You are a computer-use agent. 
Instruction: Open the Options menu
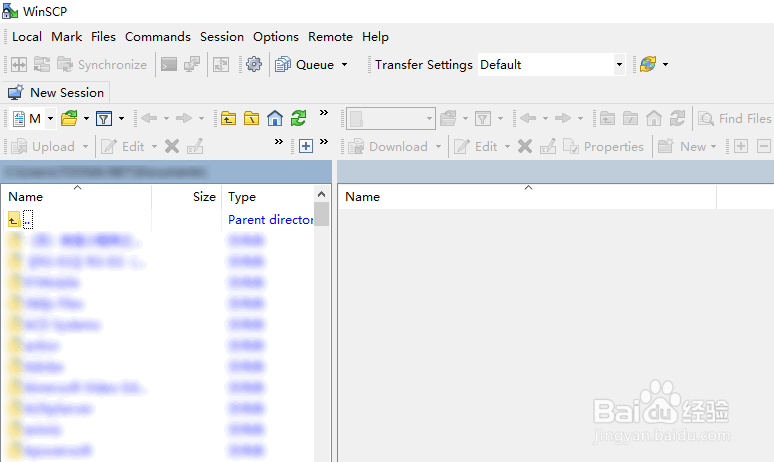pyautogui.click(x=275, y=37)
